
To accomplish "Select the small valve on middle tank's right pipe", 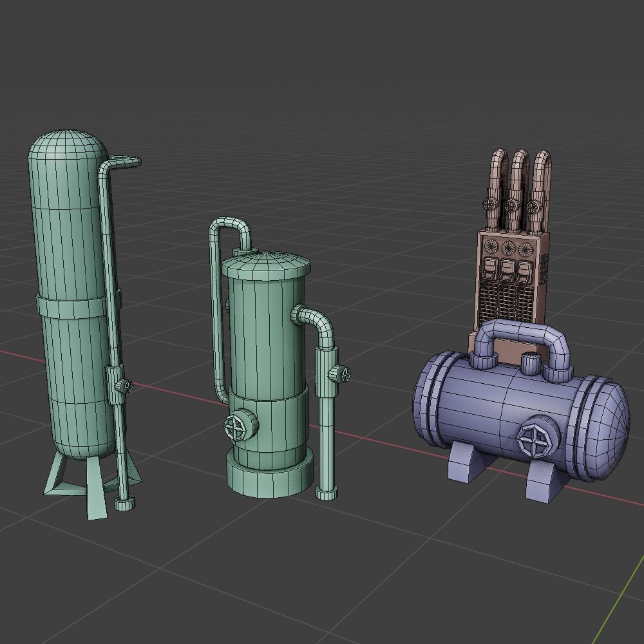I will 340,373.
